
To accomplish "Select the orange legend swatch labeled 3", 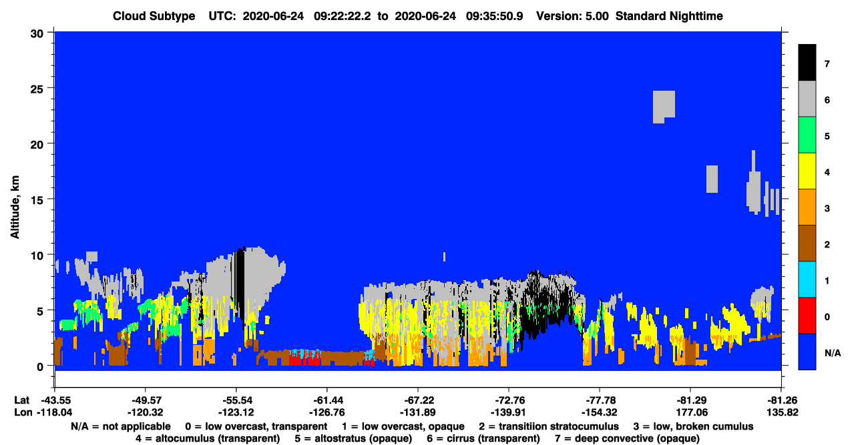I will click(x=807, y=207).
